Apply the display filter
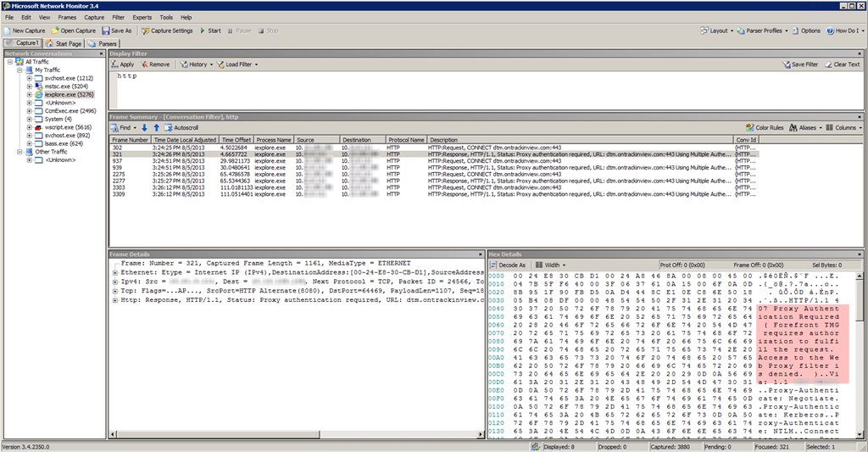Screen dimensions: 868x452 click(x=122, y=64)
